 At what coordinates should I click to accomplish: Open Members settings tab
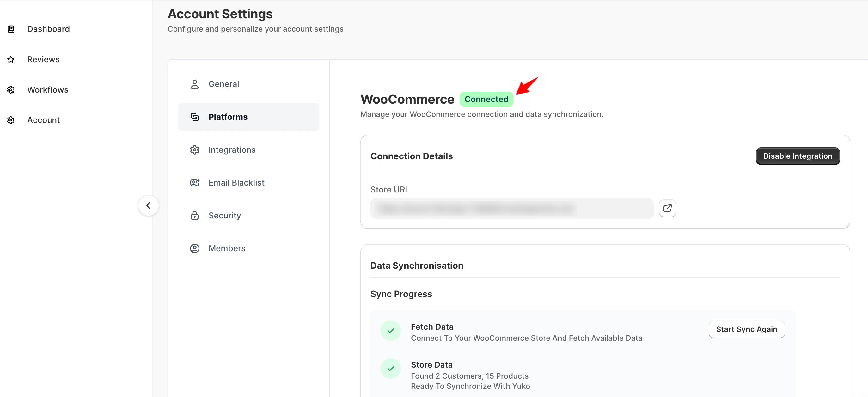tap(249, 248)
